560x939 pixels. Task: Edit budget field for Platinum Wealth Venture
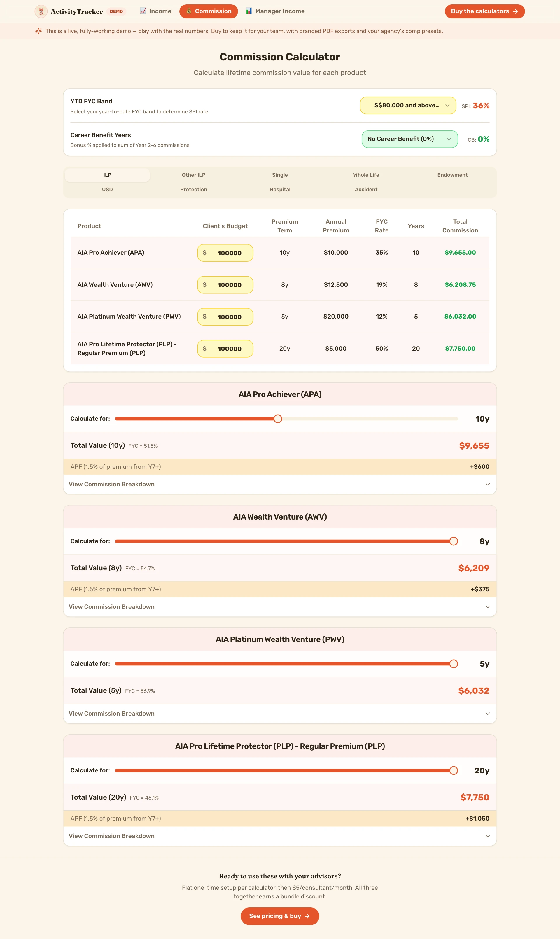(225, 317)
